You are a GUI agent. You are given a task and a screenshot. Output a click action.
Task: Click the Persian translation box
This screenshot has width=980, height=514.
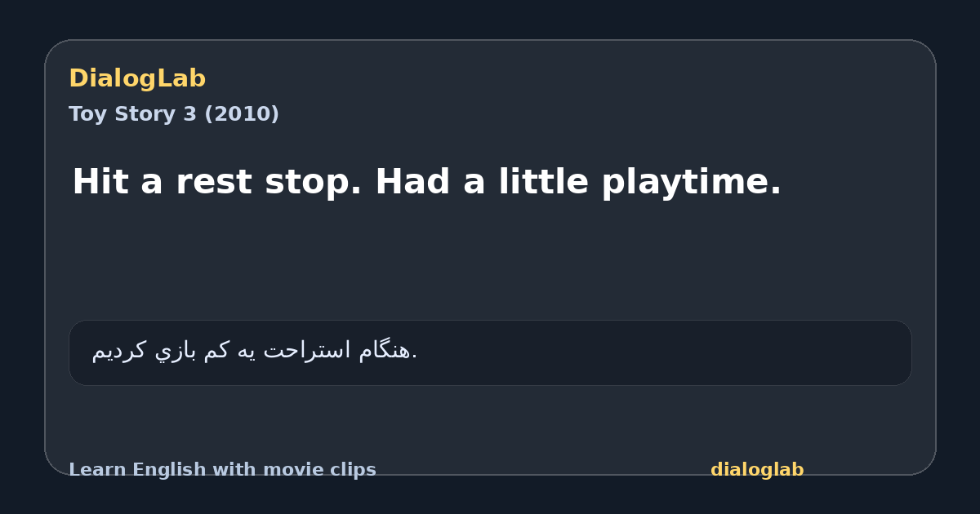click(490, 352)
